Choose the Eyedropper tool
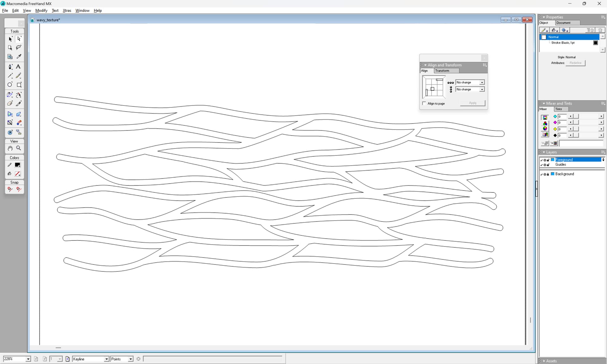Screen dimensions: 607x364 19,57
